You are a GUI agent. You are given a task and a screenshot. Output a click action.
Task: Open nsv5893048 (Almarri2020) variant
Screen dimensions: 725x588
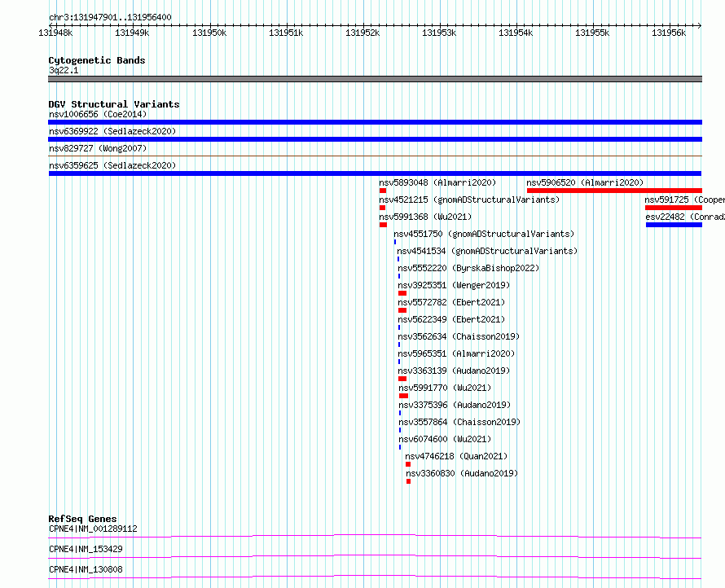tap(437, 182)
